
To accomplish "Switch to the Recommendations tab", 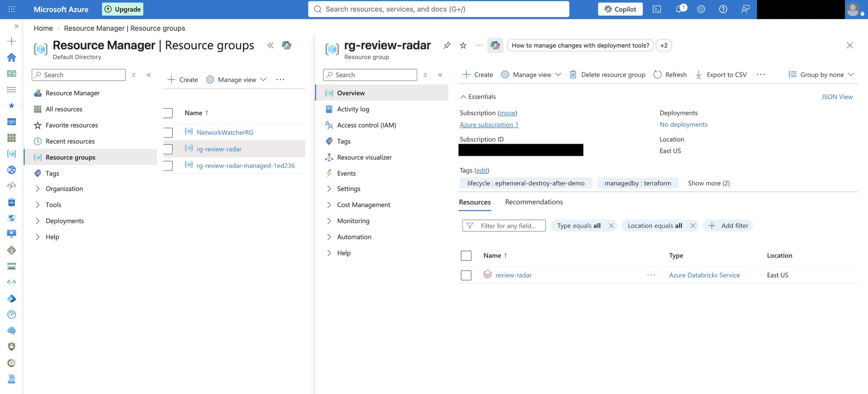I will coord(534,202).
